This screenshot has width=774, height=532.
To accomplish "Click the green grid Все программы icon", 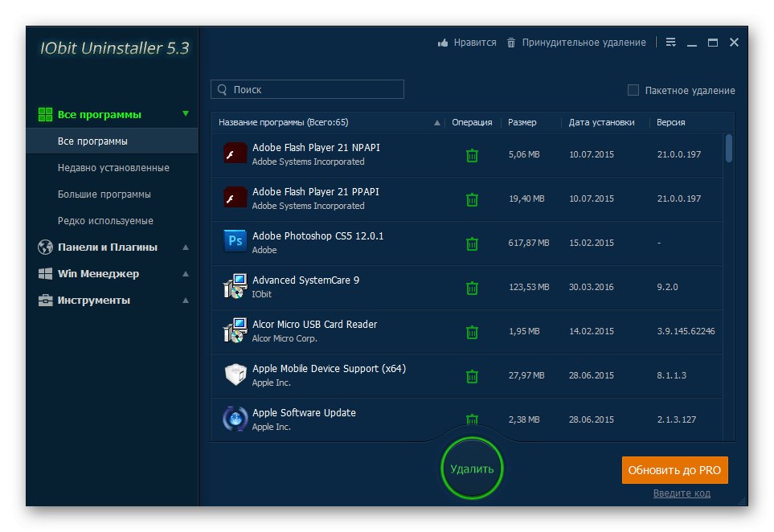I will (x=45, y=114).
